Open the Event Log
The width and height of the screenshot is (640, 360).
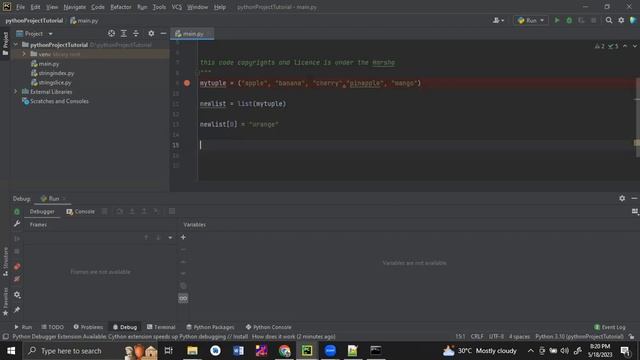pos(610,327)
